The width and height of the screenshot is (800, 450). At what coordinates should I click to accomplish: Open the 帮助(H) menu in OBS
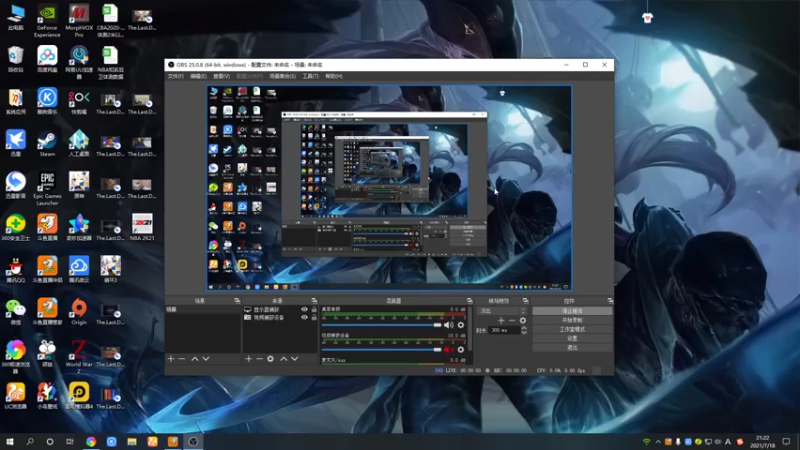coord(334,76)
